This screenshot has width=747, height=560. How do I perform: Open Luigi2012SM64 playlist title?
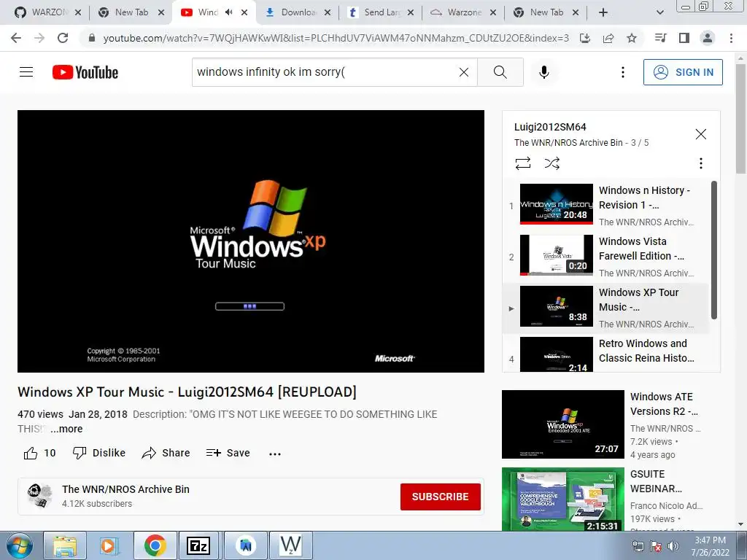coord(550,127)
